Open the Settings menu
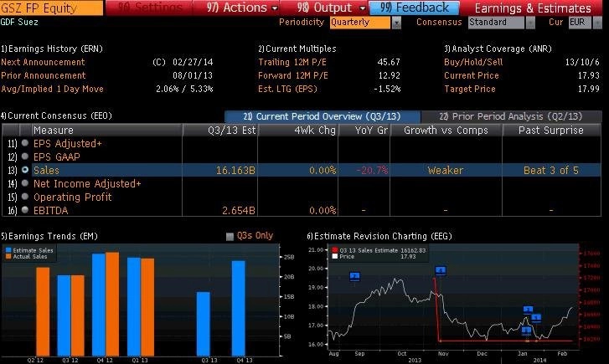609x364 pixels. pos(149,8)
